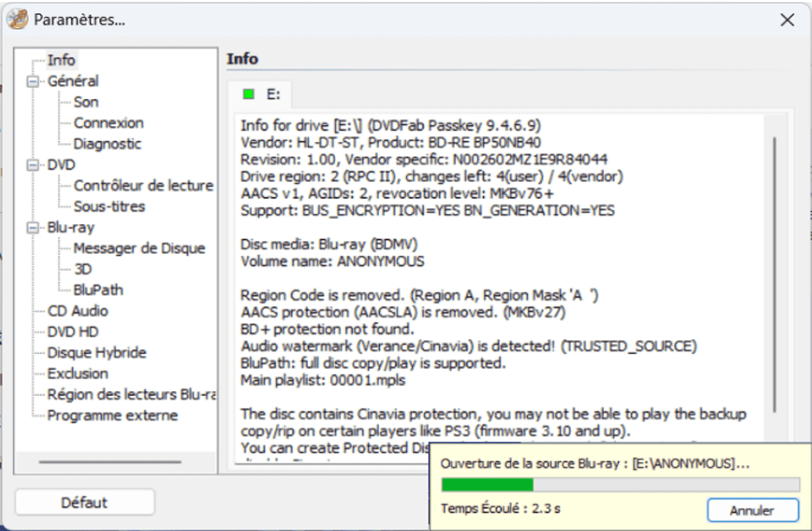Open the Son settings page

click(x=86, y=102)
